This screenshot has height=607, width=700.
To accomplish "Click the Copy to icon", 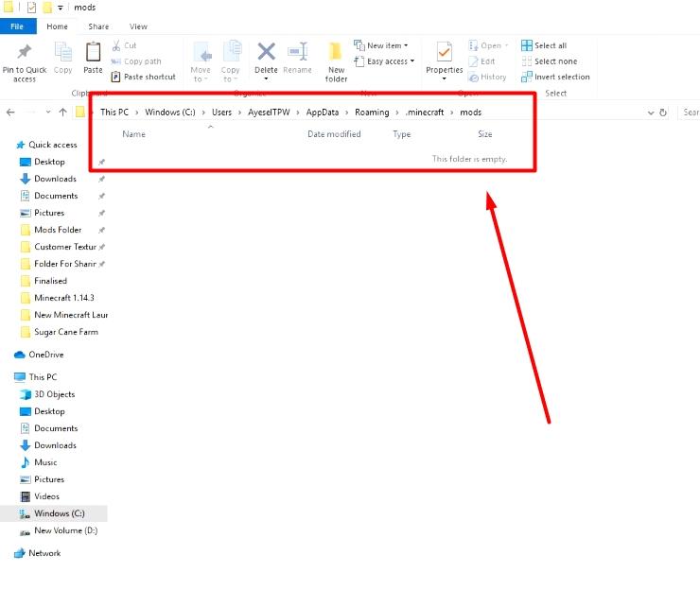I will coord(232,52).
